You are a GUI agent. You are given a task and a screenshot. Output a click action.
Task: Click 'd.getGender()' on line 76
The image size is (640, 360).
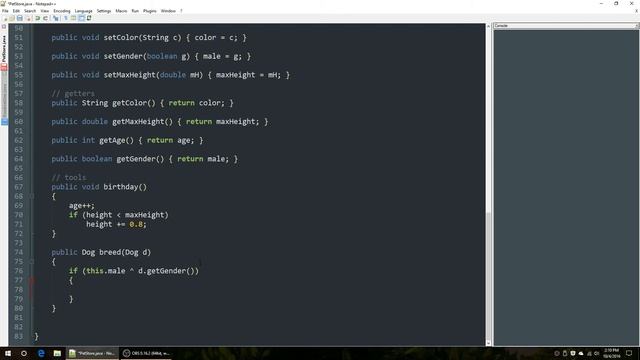166,271
